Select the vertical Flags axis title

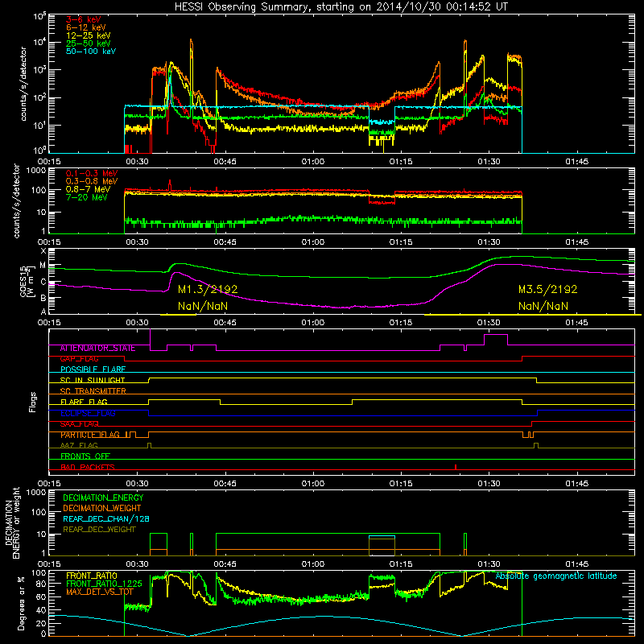(x=33, y=402)
